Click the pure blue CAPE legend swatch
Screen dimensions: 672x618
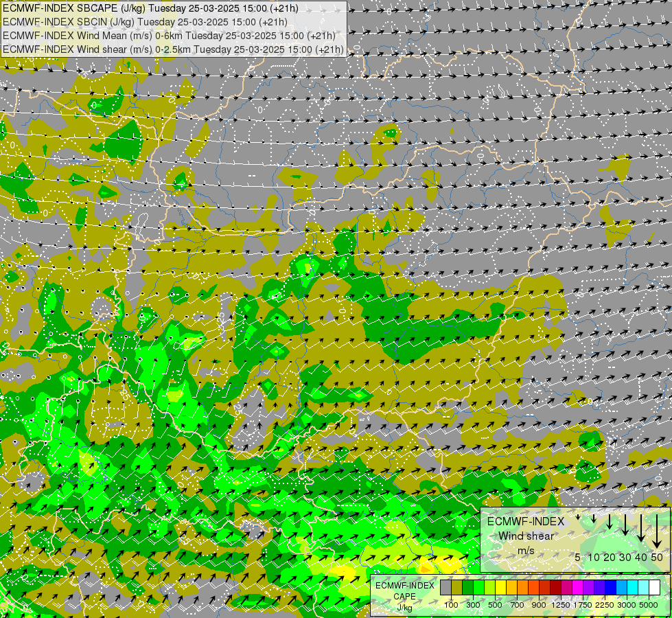[610, 587]
